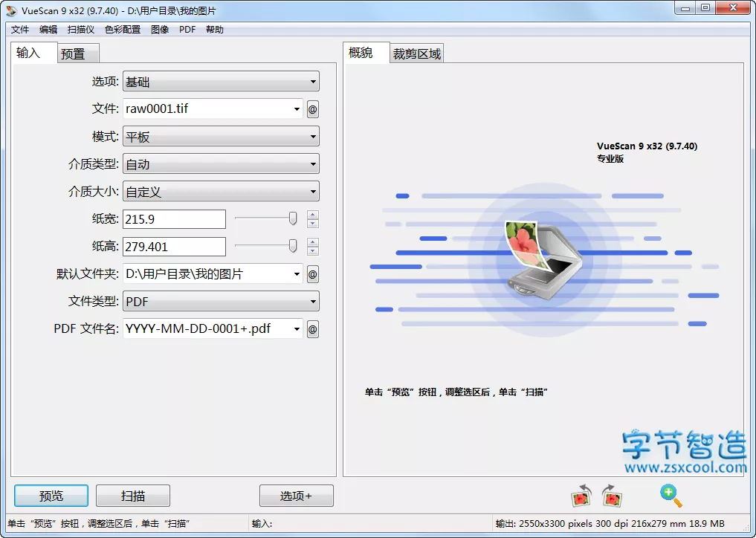Decrease 纸高 with the down stepper arrow

tap(313, 250)
